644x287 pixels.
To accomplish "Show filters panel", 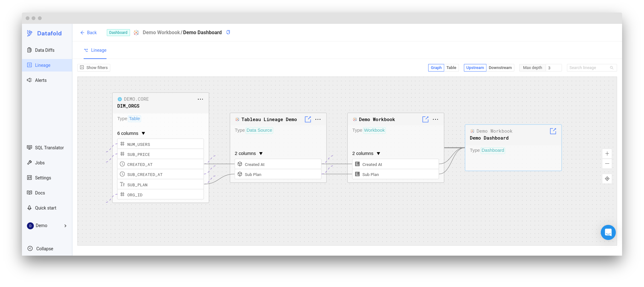I will [x=94, y=68].
